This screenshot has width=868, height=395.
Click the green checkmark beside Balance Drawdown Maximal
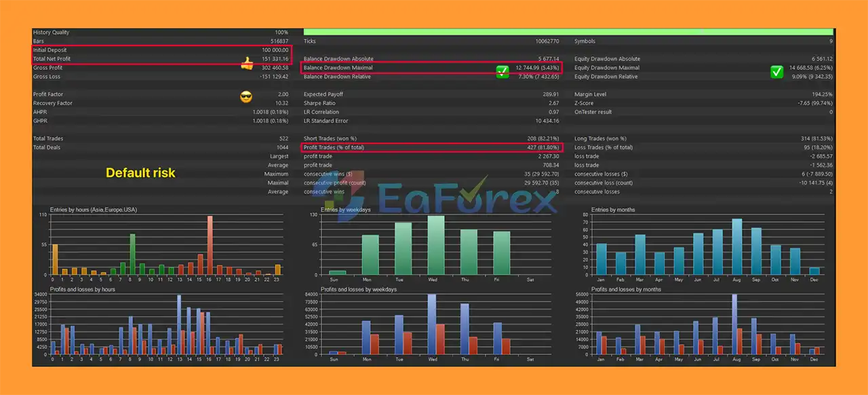coord(502,71)
